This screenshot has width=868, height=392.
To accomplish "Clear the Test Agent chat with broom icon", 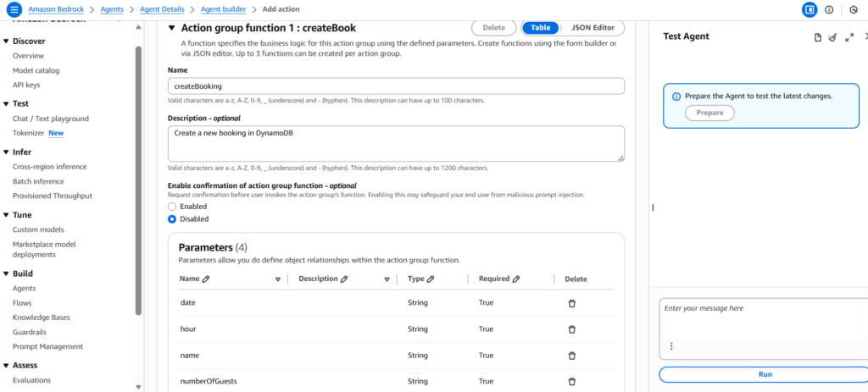I will (x=832, y=37).
